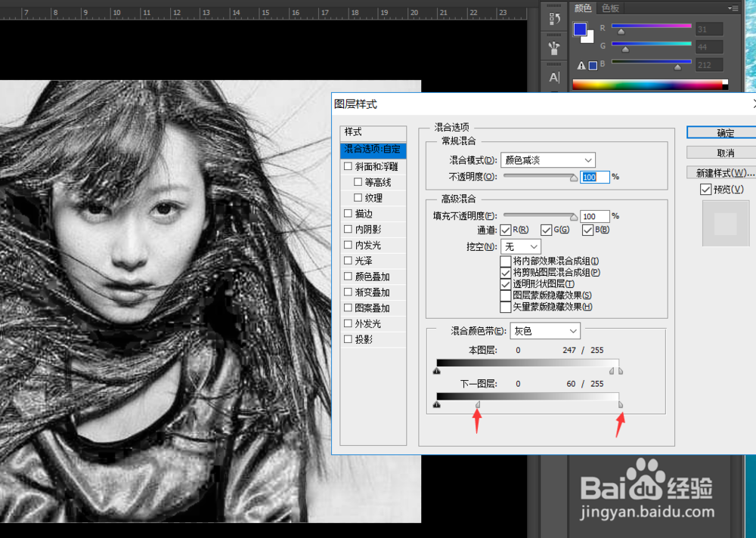Enable the 斜面和浮雕 checkbox
Image resolution: width=756 pixels, height=538 pixels.
[348, 166]
